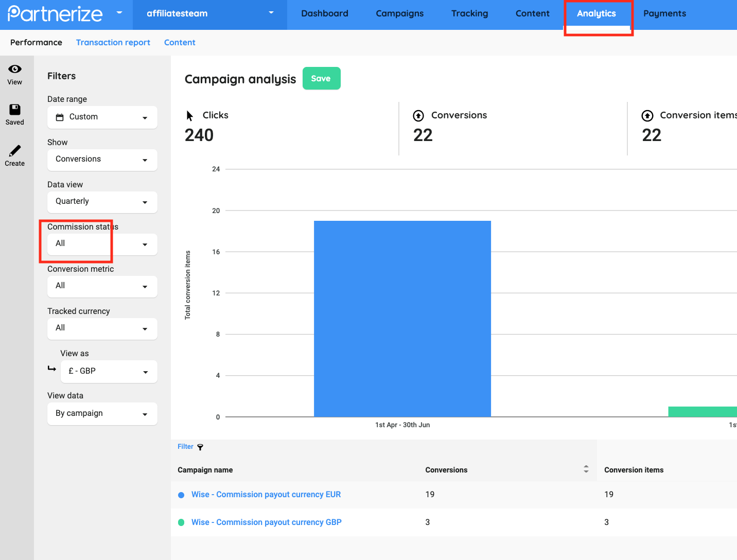Image resolution: width=737 pixels, height=560 pixels.
Task: Open the View eye icon in sidebar
Action: click(15, 69)
